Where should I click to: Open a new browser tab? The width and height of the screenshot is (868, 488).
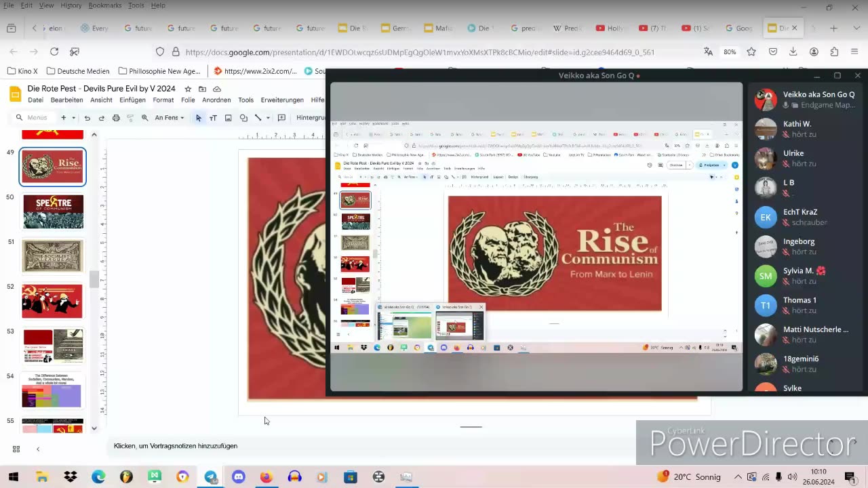[x=834, y=28]
